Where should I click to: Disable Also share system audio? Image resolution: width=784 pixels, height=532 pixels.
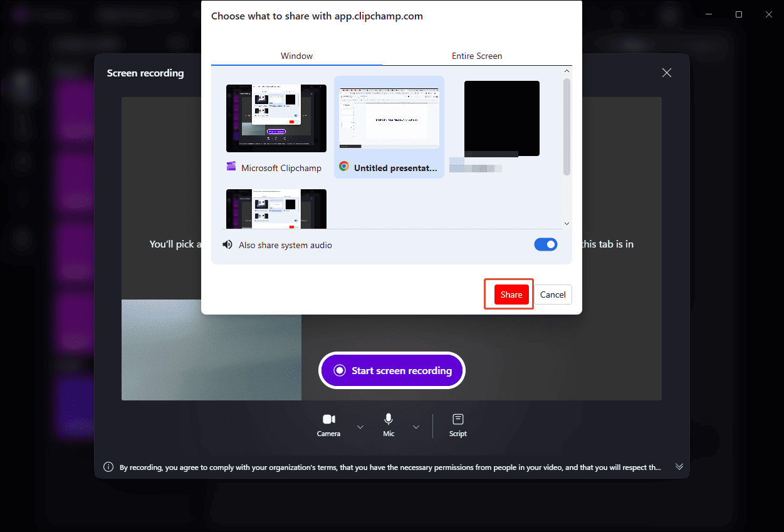(x=545, y=244)
